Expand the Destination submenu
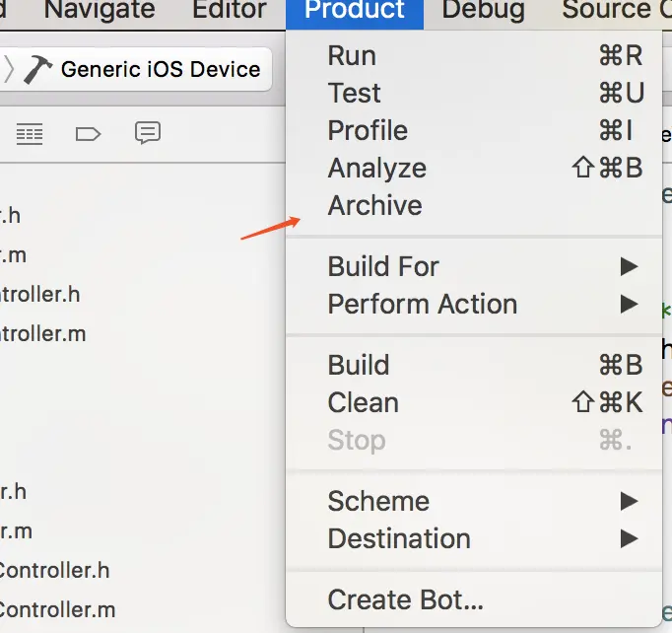The image size is (672, 633). pyautogui.click(x=474, y=538)
